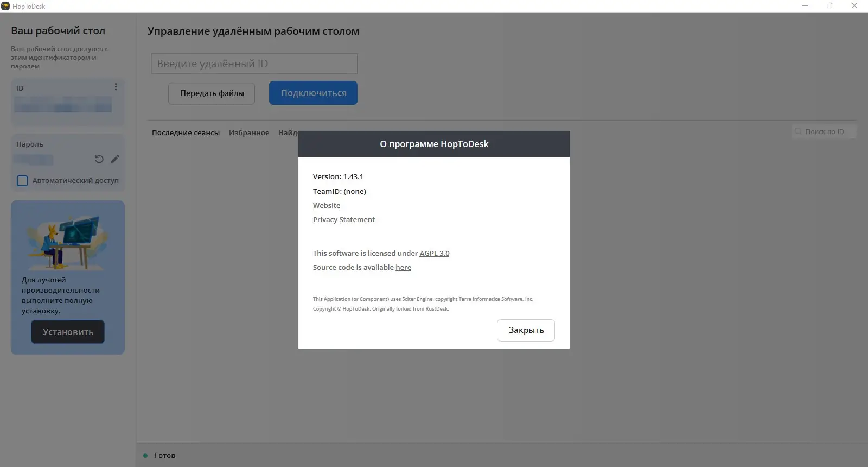This screenshot has height=467, width=868.
Task: Open the Website link
Action: pos(327,205)
